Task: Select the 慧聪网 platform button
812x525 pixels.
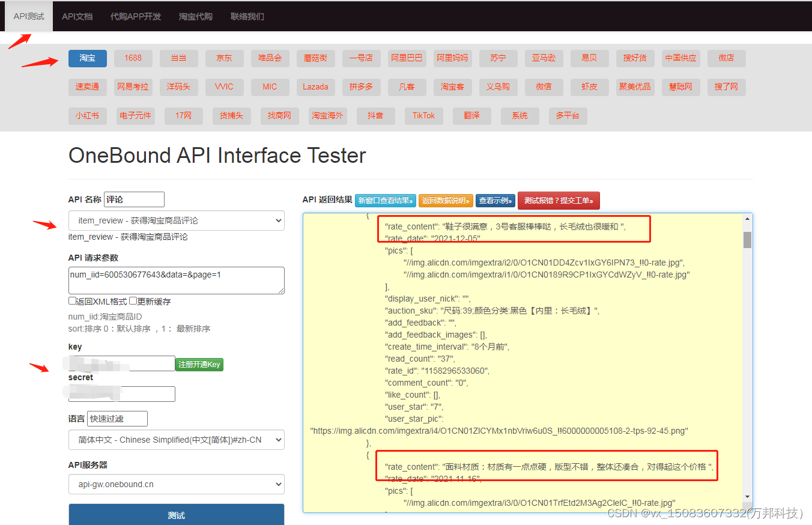Action: (x=681, y=87)
